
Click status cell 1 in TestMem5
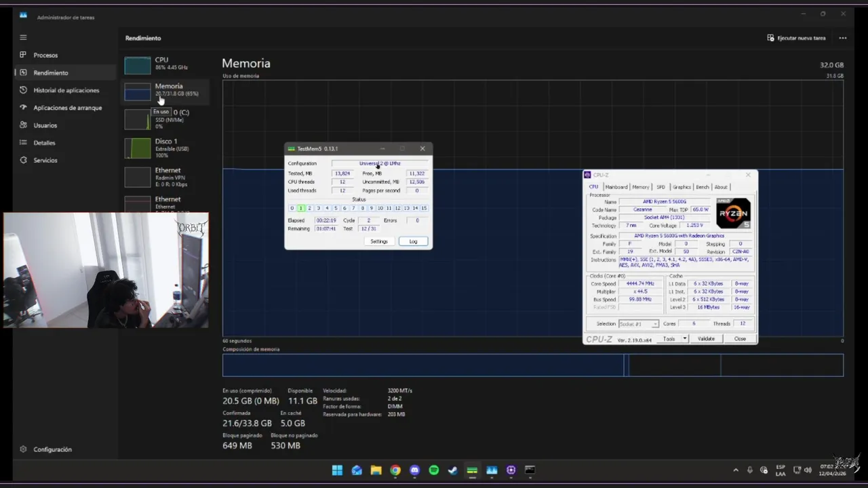click(x=301, y=208)
